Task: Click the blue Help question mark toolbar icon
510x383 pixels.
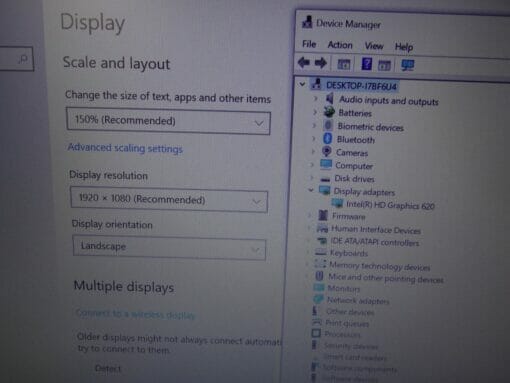Action: click(367, 64)
